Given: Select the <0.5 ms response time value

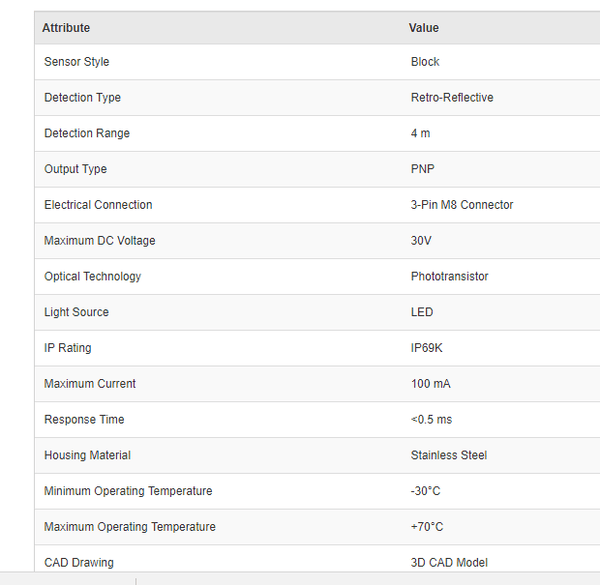Looking at the screenshot, I should [x=431, y=419].
